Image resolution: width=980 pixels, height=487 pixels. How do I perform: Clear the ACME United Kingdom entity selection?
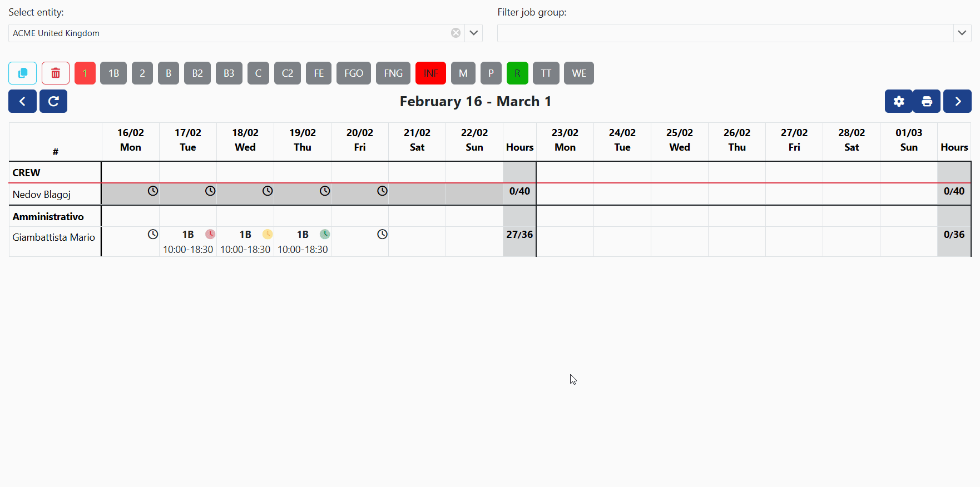[456, 33]
